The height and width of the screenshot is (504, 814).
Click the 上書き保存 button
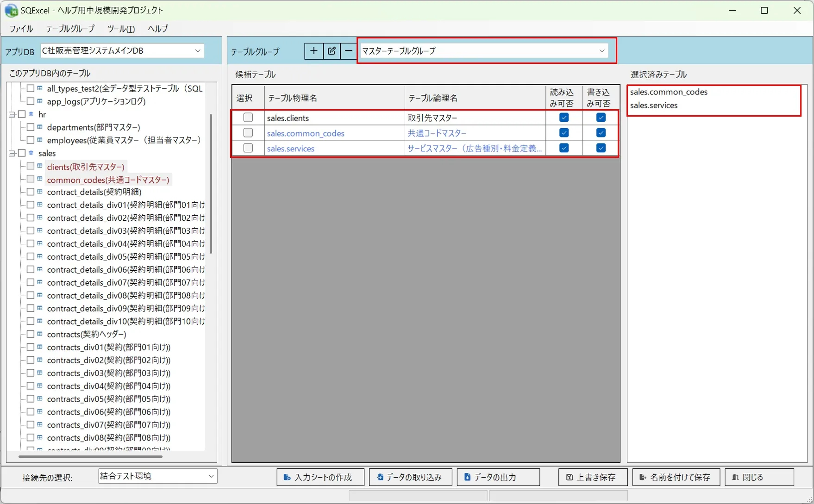coord(593,477)
